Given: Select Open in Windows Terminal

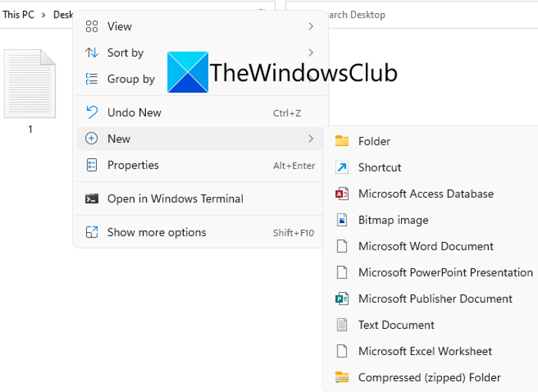Looking at the screenshot, I should point(201,199).
